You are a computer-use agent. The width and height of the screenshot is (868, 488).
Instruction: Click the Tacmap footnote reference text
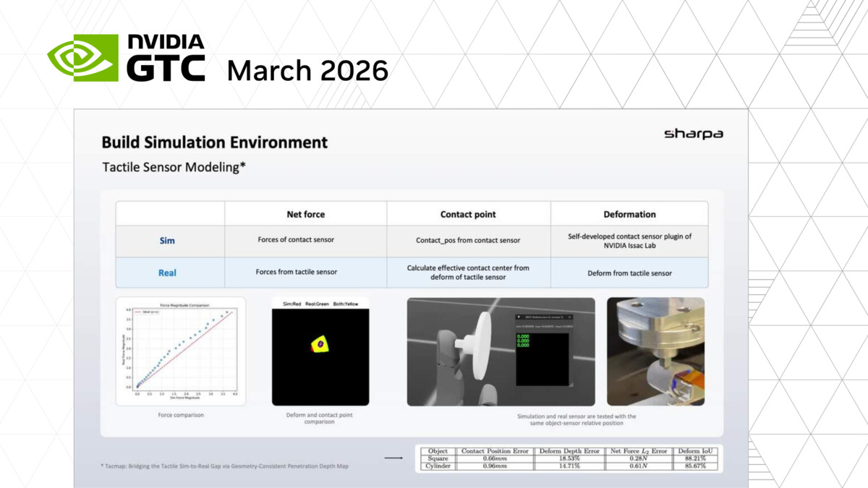(x=225, y=466)
